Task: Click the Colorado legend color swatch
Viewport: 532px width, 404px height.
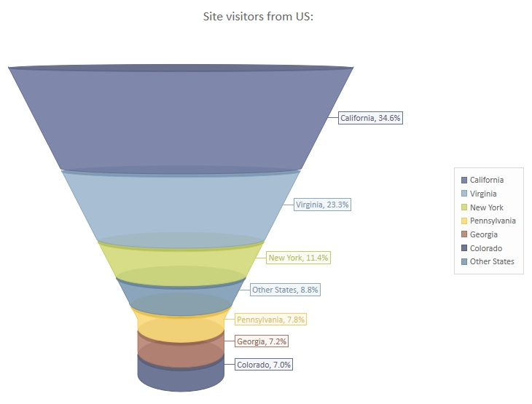Action: pos(463,248)
